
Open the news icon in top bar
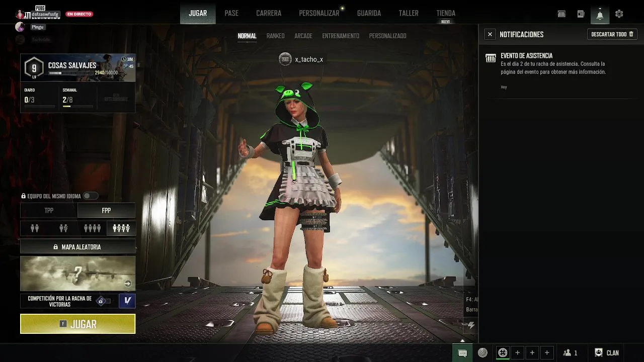coord(581,14)
